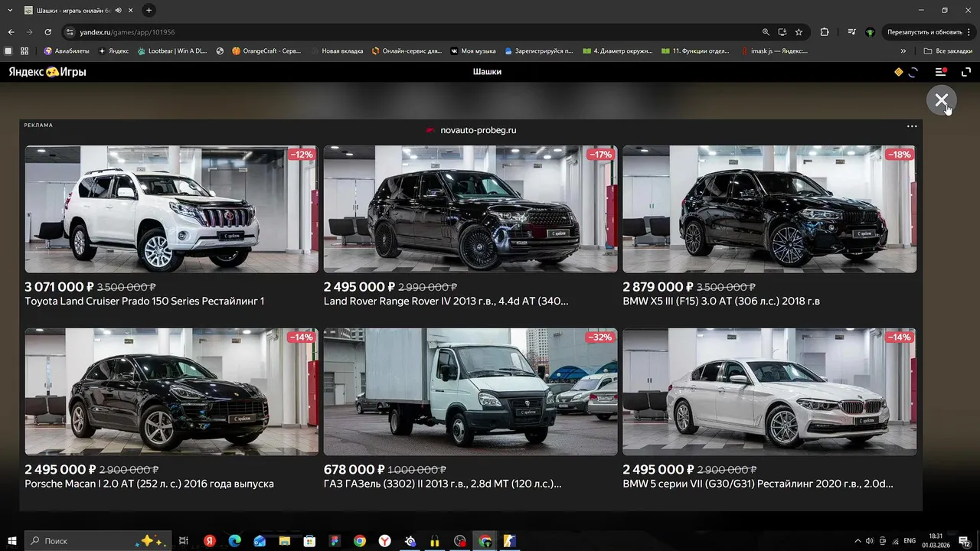Image resolution: width=980 pixels, height=551 pixels.
Task: Open the site info icon in the address bar
Action: tap(70, 32)
